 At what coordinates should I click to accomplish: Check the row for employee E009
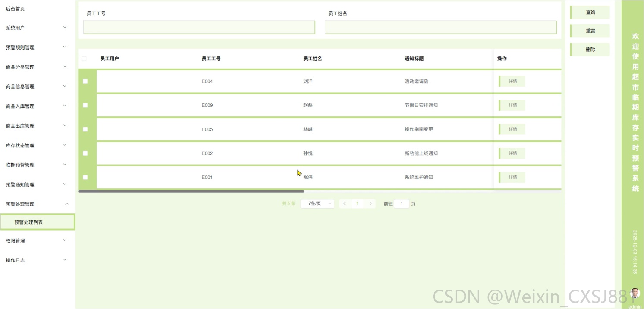tap(85, 105)
